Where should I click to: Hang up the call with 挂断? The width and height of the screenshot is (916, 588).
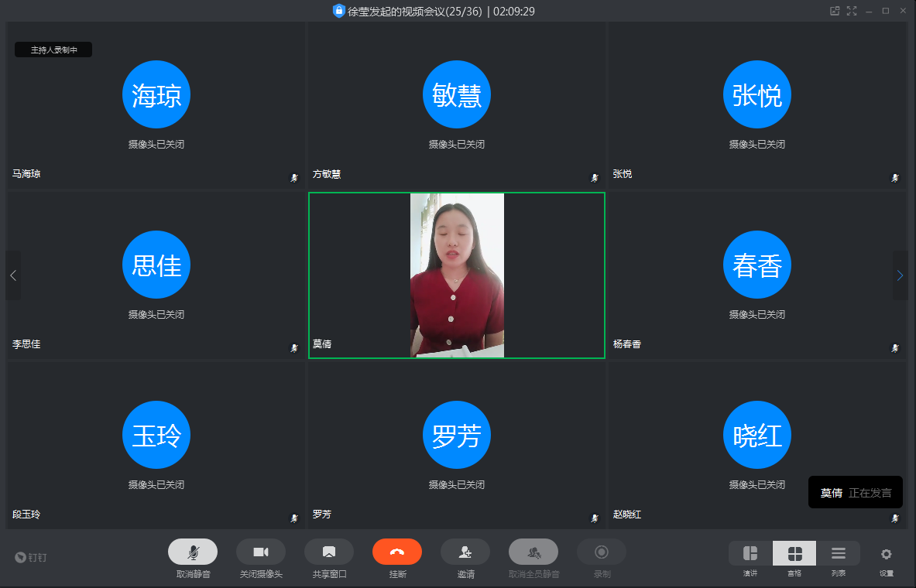tap(397, 552)
